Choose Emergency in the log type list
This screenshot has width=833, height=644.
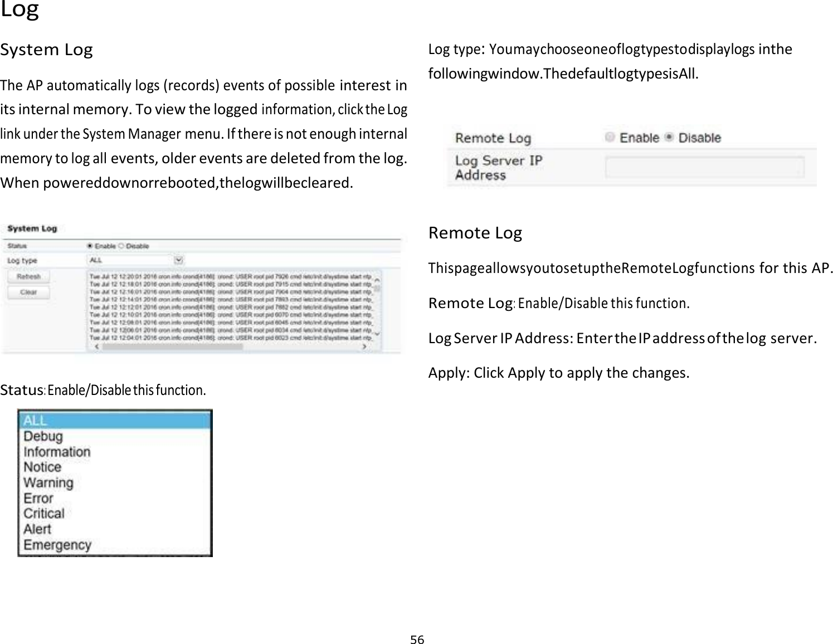(x=115, y=544)
